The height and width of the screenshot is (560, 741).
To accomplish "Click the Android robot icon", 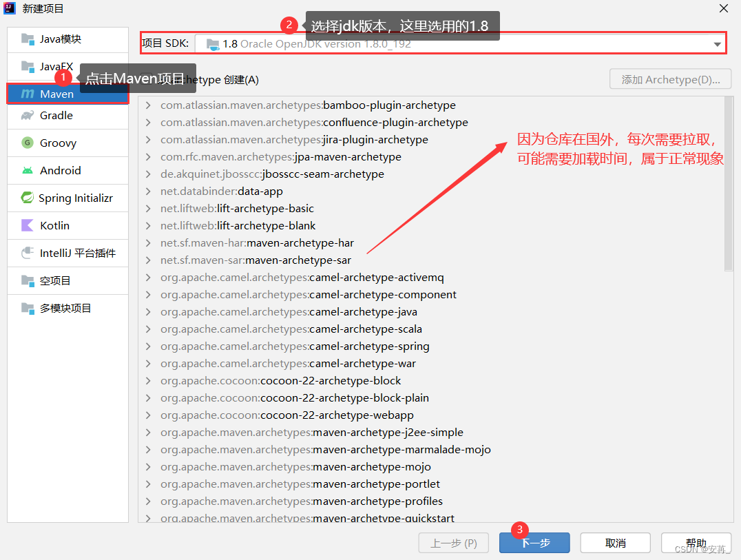I will (x=28, y=170).
